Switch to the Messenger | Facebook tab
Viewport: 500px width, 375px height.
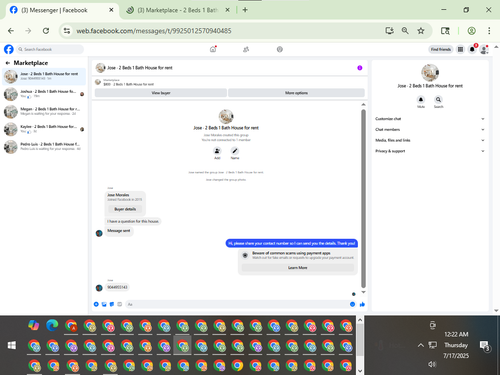pyautogui.click(x=62, y=10)
